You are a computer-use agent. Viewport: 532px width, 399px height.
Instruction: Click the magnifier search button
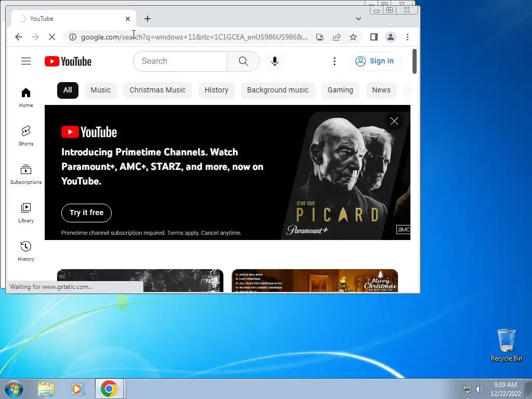pyautogui.click(x=243, y=61)
